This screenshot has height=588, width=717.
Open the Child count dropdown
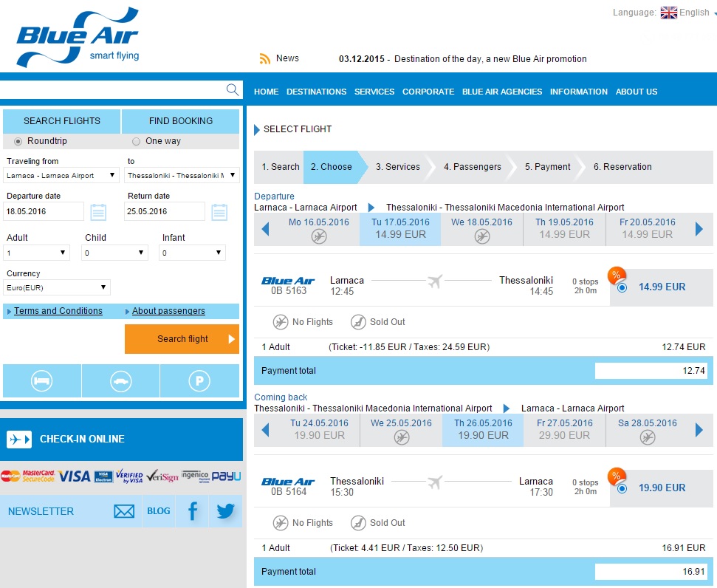114,253
